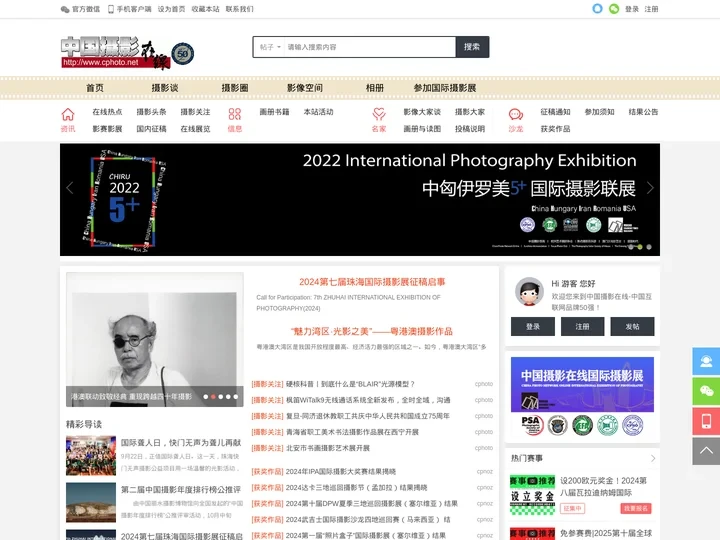The width and height of the screenshot is (720, 540).
Task: Open the 影赛影展 submenu link
Action: 107,129
